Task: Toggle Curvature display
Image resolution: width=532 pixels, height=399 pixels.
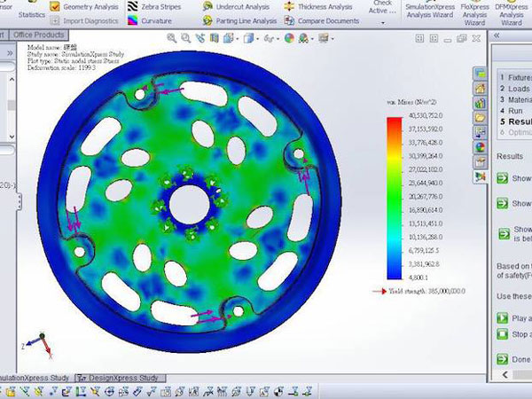Action: pyautogui.click(x=156, y=20)
